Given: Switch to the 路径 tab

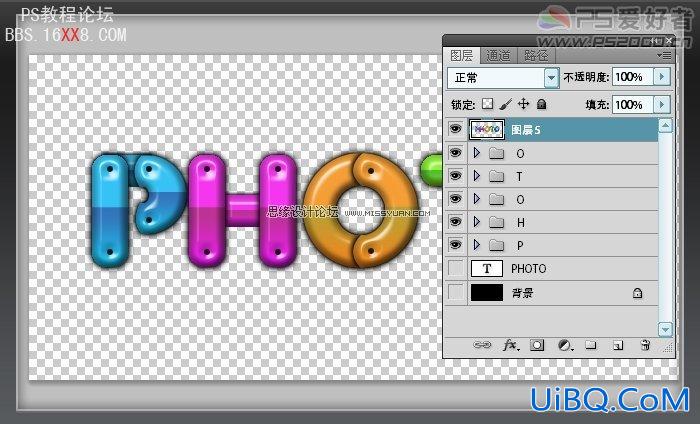Looking at the screenshot, I should point(536,56).
